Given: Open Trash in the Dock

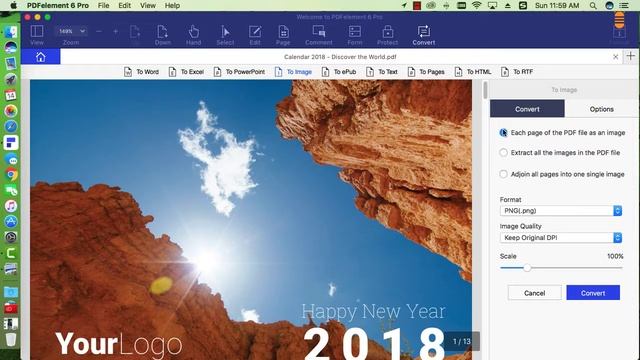Looking at the screenshot, I should click(11, 340).
